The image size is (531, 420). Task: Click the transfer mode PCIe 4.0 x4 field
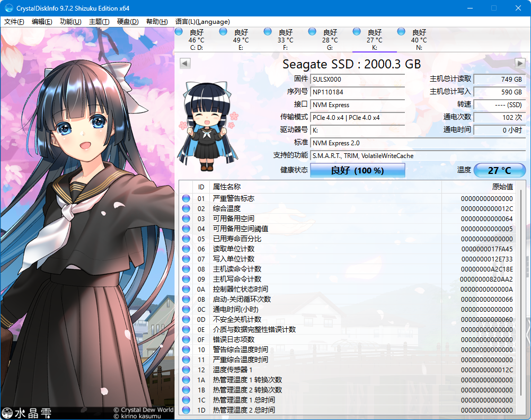357,117
